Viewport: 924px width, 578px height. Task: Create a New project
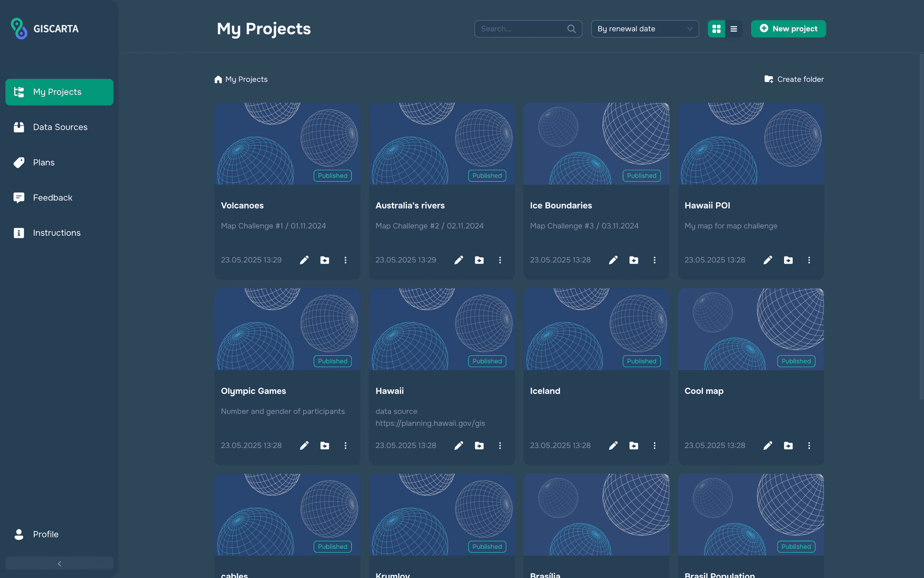788,29
